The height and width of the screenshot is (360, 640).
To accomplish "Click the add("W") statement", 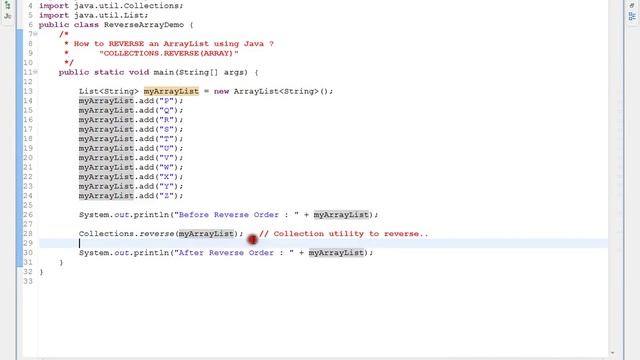I will point(131,167).
